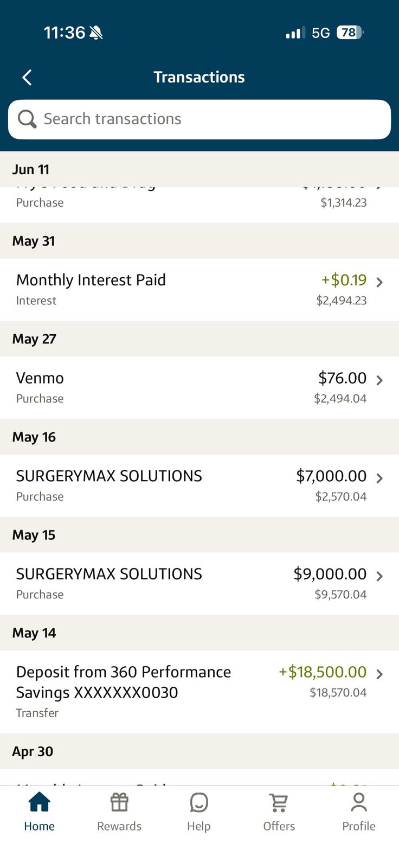
Task: Select the Monthly Interest Paid entry
Action: [x=200, y=290]
